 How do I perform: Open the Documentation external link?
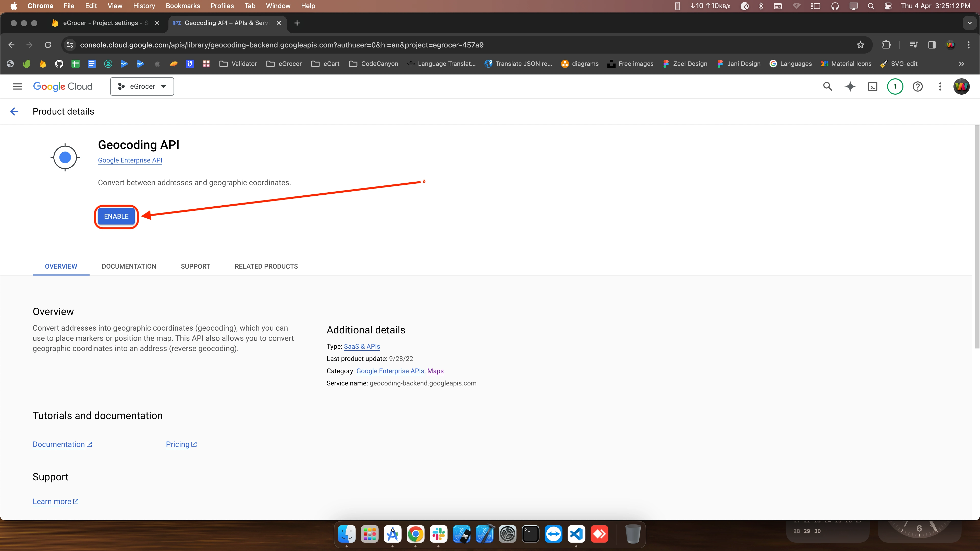pos(62,445)
